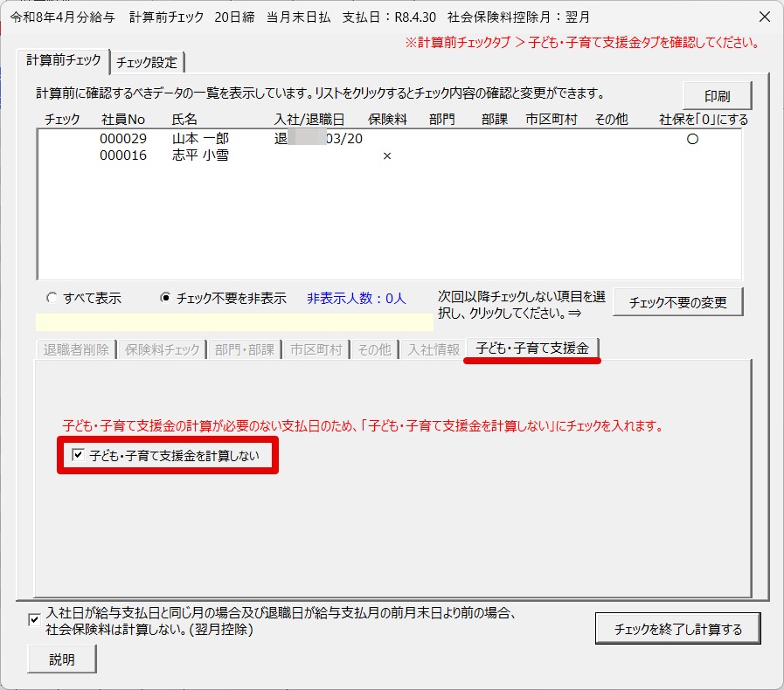This screenshot has height=690, width=784.
Task: Click the × mark in 保険料 column
Action: [x=386, y=155]
